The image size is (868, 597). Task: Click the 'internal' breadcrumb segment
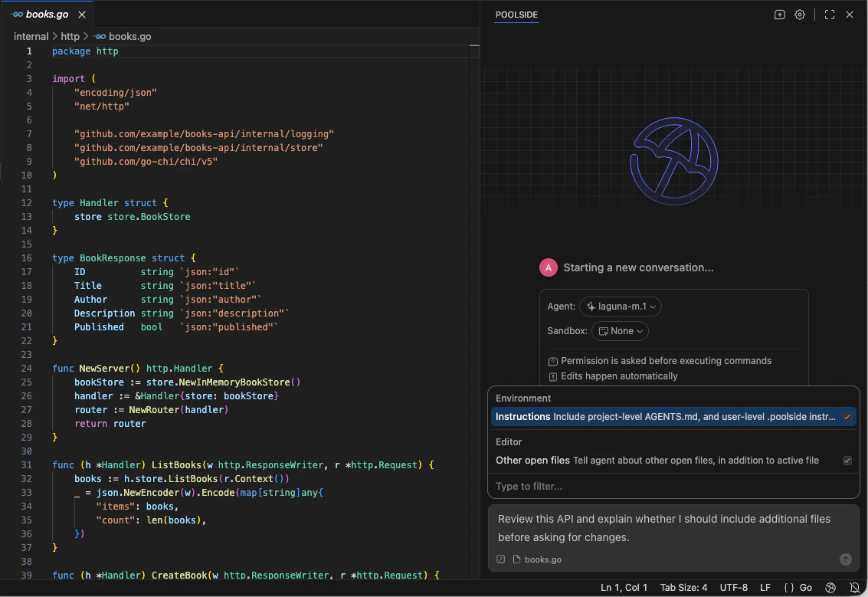(x=31, y=37)
